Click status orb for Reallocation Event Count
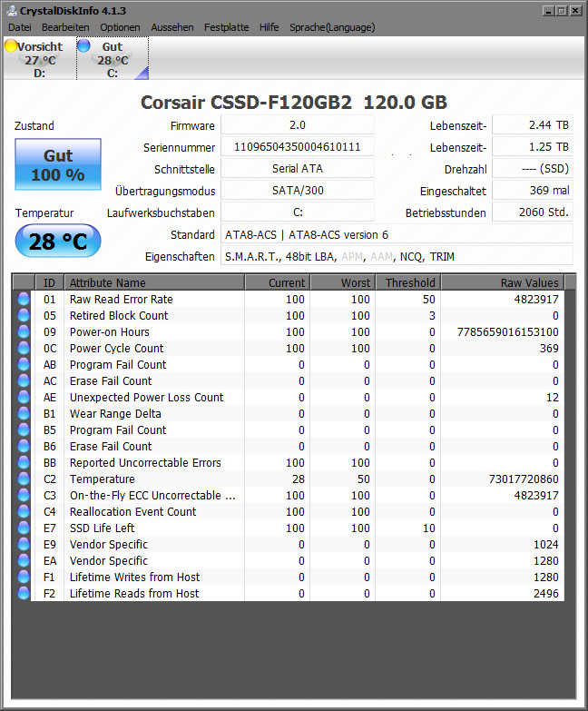Viewport: 588px width, 711px height. (x=24, y=511)
